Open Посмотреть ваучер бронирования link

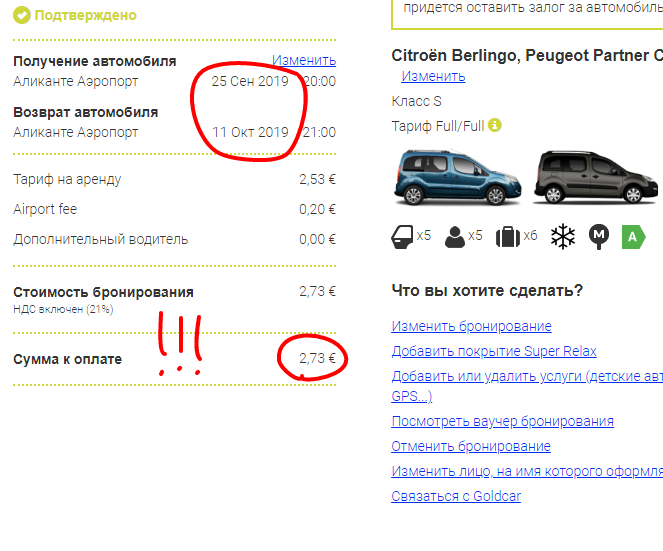point(502,421)
